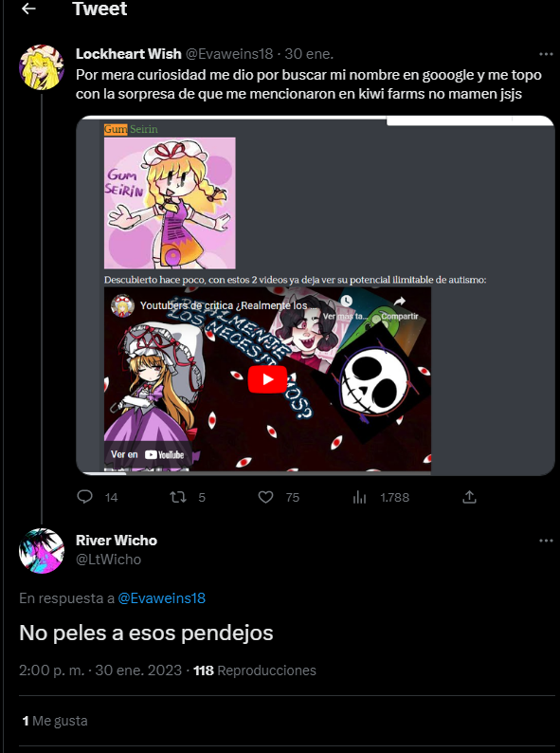Retweet the Lockheart Wish post
The height and width of the screenshot is (753, 560).
(178, 497)
